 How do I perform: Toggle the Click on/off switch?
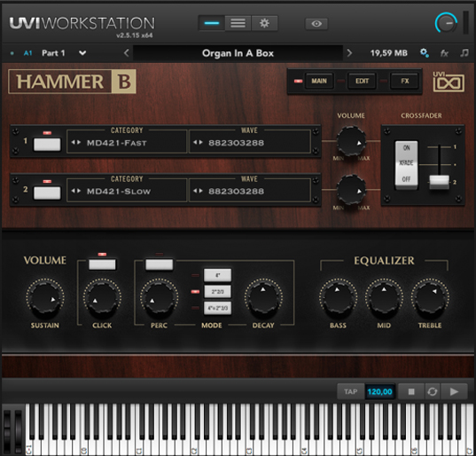(x=102, y=264)
